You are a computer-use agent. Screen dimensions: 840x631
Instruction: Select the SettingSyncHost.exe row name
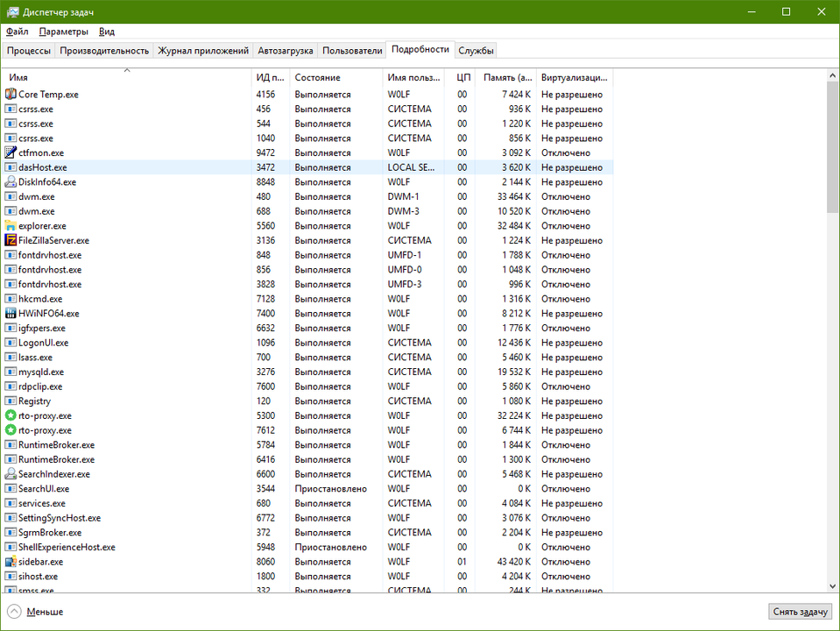(60, 518)
